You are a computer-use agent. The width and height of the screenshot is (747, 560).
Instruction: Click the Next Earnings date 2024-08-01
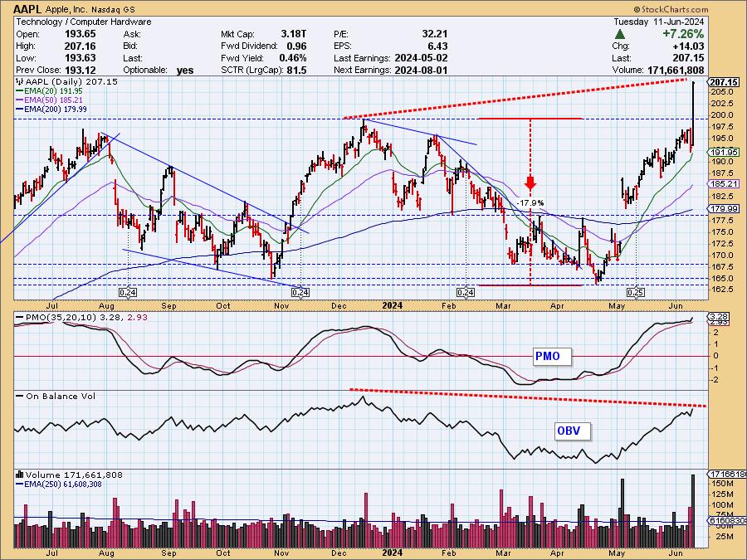tap(421, 70)
